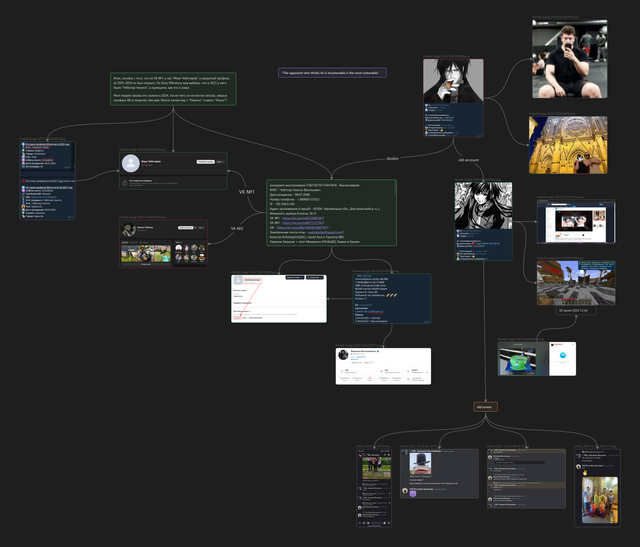Click the grayscale anime character smoking image

tap(453, 81)
